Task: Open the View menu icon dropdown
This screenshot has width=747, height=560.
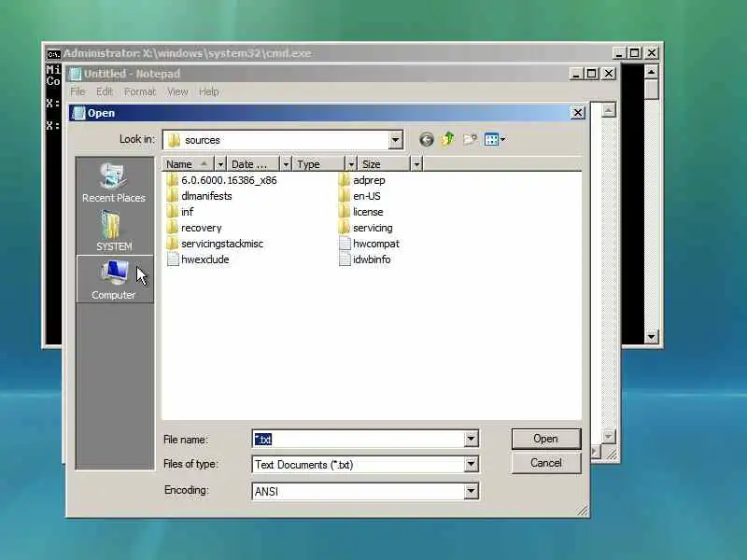Action: (x=495, y=139)
